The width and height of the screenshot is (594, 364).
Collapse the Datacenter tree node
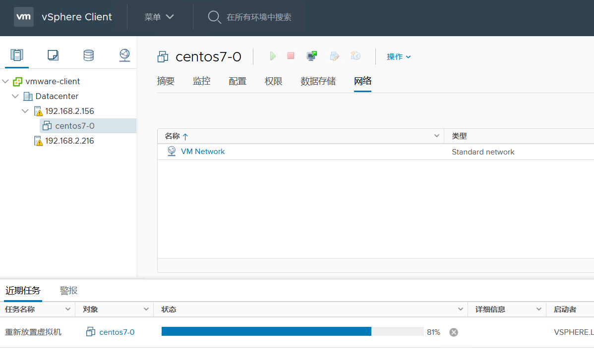pyautogui.click(x=15, y=96)
